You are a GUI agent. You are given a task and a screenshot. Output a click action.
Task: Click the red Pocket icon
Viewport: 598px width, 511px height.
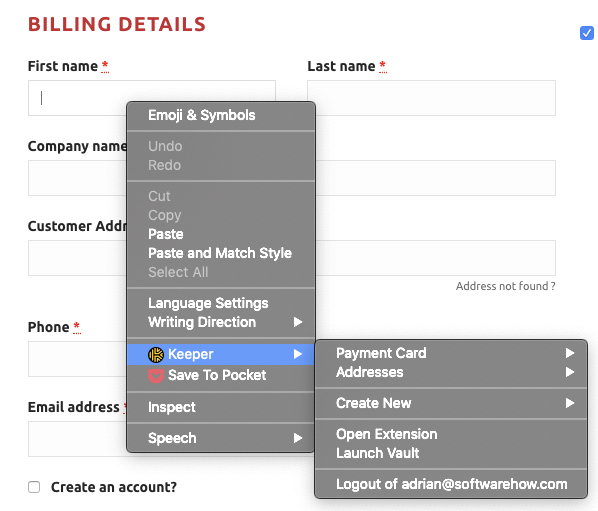[156, 376]
